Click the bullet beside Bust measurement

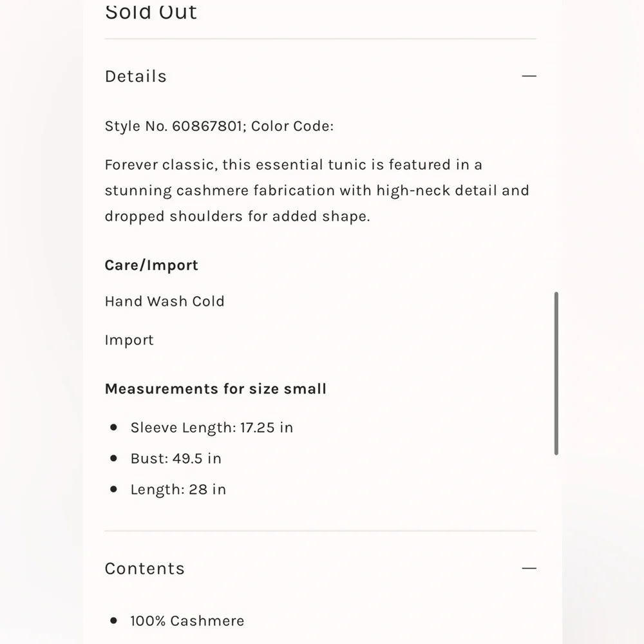114,458
